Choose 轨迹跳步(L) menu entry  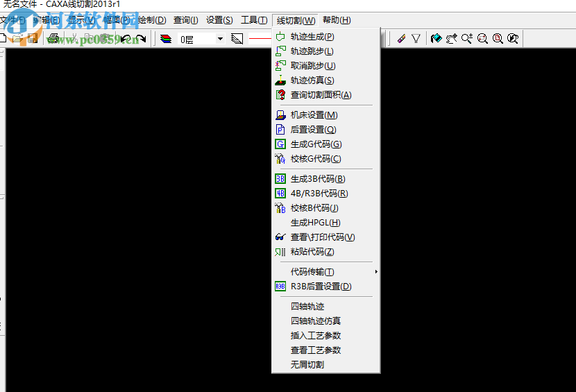coord(326,51)
